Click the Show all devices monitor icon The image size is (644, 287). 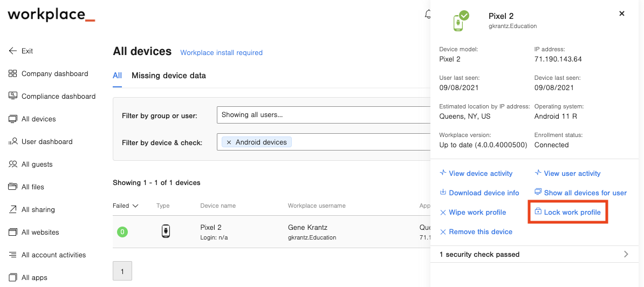coord(538,192)
